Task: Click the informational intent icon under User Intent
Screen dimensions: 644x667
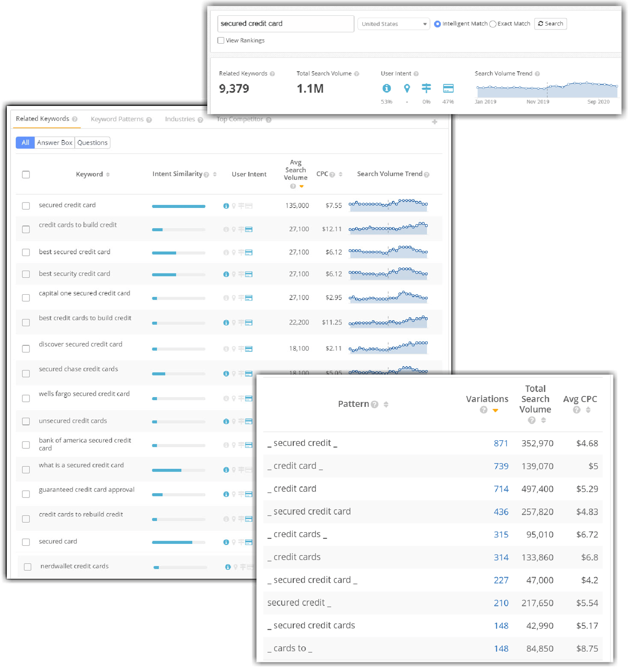Action: click(387, 88)
